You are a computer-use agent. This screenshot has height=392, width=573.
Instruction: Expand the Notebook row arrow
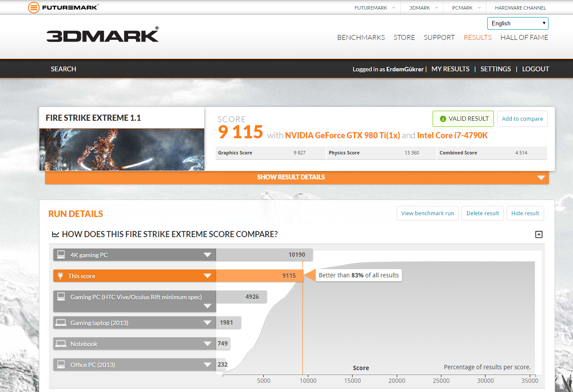click(x=208, y=344)
